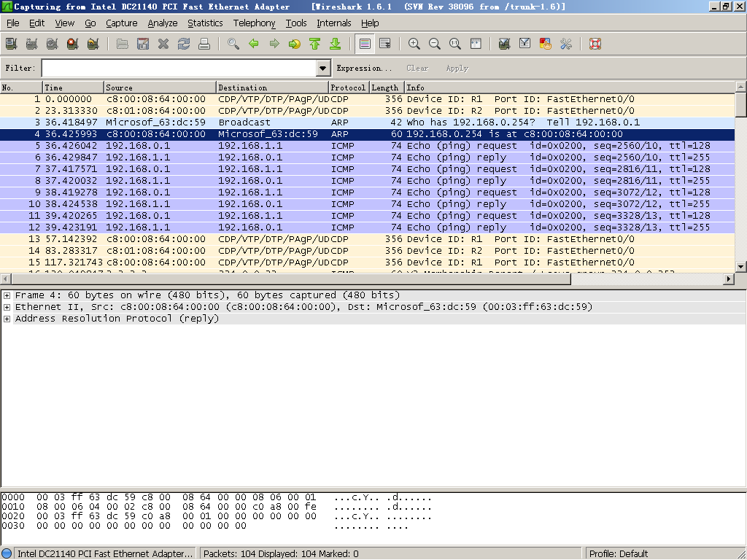Edit display filters from toolbar

tap(525, 44)
